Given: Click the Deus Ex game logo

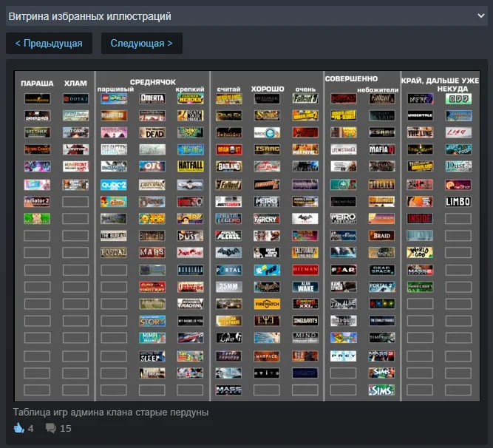Looking at the screenshot, I should (x=229, y=115).
